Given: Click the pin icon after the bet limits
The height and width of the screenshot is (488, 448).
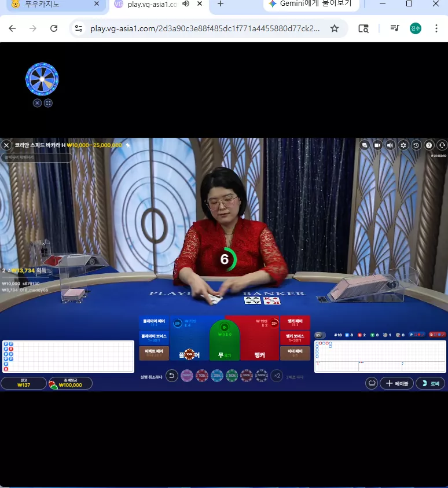Looking at the screenshot, I should (127, 145).
